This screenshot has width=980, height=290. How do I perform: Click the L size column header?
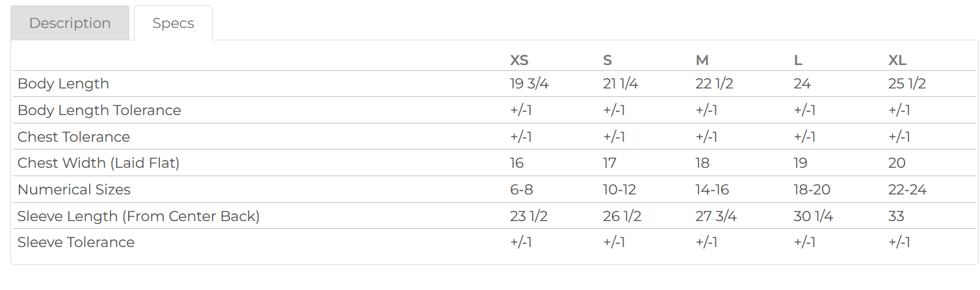tap(798, 60)
